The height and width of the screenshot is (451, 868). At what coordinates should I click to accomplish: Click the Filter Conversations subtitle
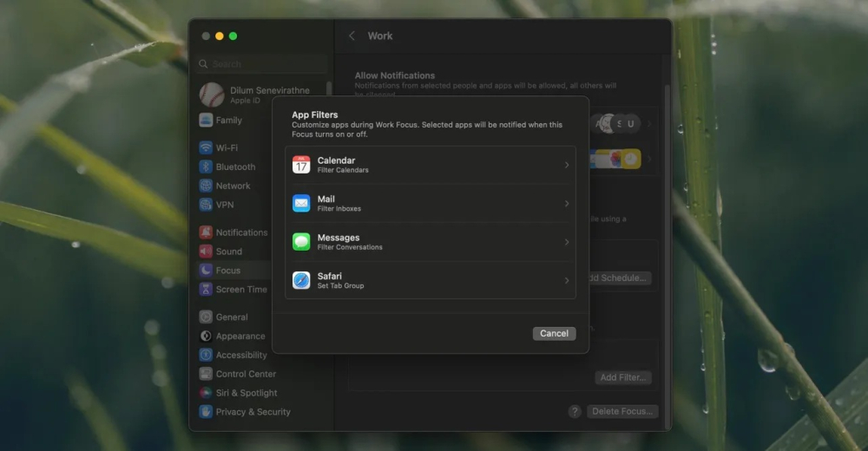pyautogui.click(x=350, y=247)
